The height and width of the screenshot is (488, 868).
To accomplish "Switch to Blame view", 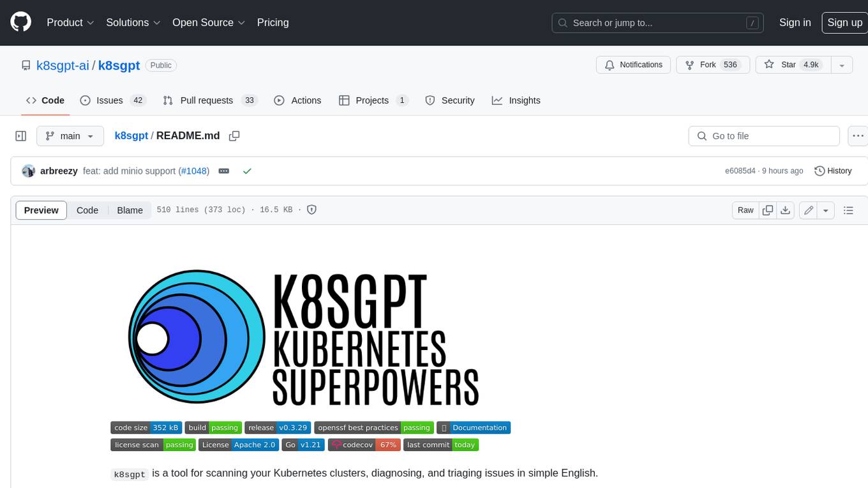I will click(x=130, y=210).
